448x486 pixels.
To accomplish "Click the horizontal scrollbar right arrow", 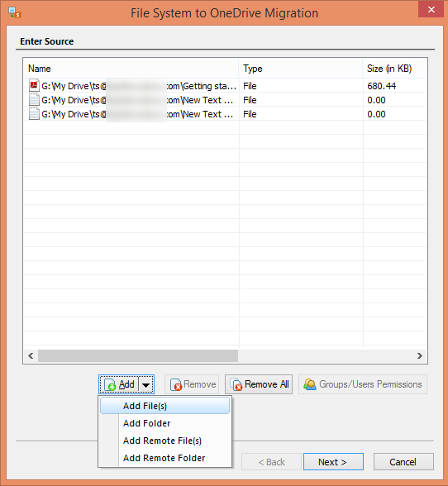I will 419,355.
